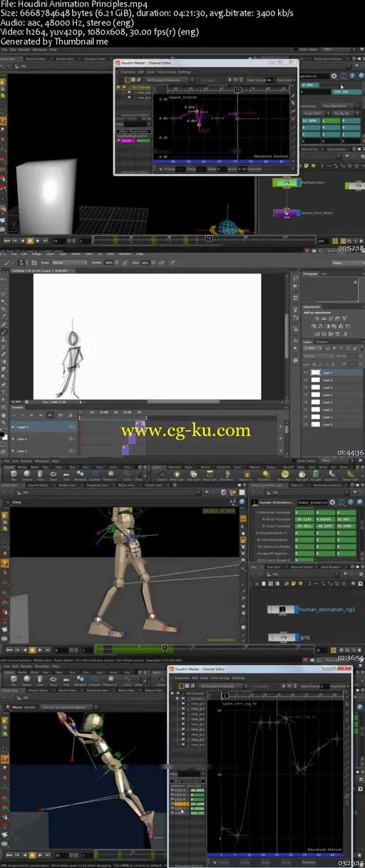The width and height of the screenshot is (365, 868).
Task: Open Channels menu in first frame's Channel Editor
Action: click(128, 72)
